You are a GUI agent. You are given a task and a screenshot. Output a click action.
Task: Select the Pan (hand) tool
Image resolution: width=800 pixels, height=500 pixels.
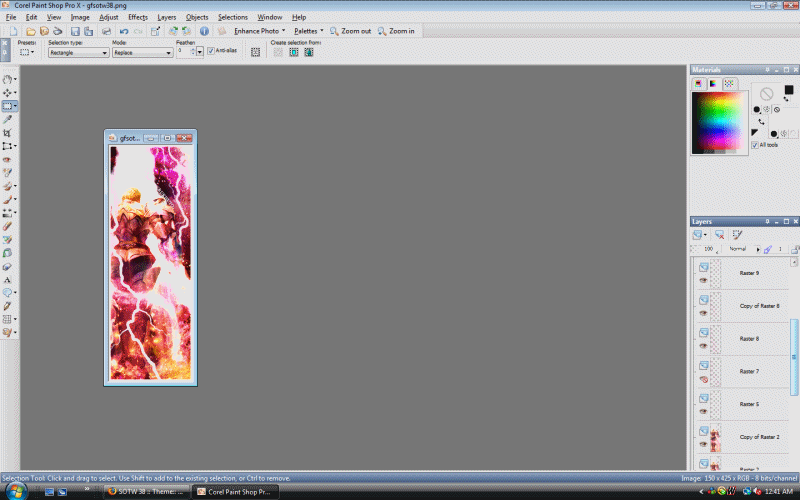pyautogui.click(x=7, y=79)
